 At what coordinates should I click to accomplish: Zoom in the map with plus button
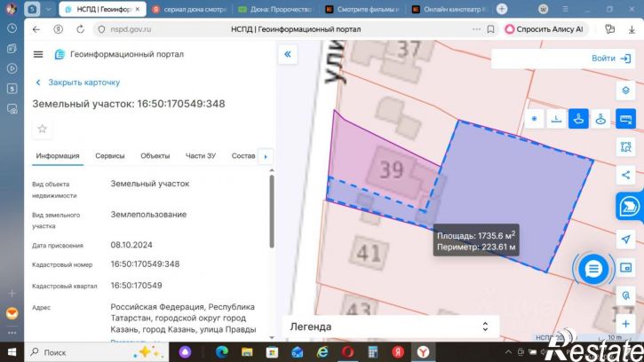(625, 324)
